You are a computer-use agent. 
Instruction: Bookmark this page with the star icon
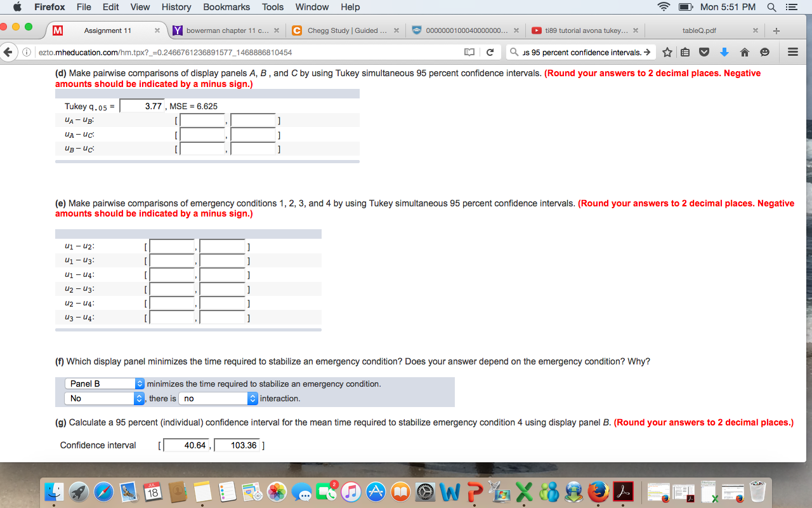pos(667,52)
